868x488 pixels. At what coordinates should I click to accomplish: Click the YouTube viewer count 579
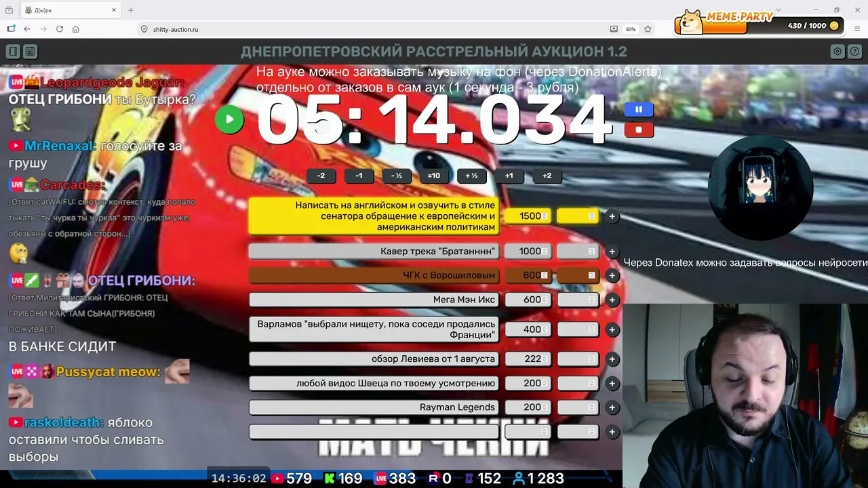(x=292, y=479)
